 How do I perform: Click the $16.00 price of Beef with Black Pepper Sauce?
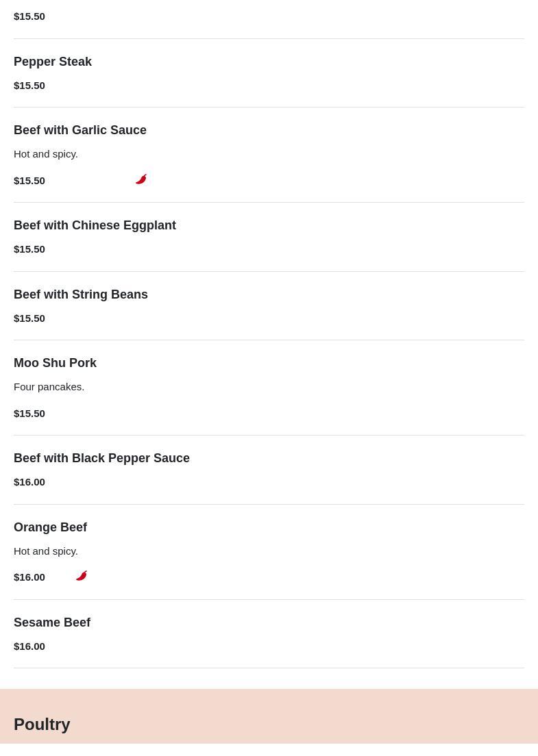pyautogui.click(x=29, y=482)
